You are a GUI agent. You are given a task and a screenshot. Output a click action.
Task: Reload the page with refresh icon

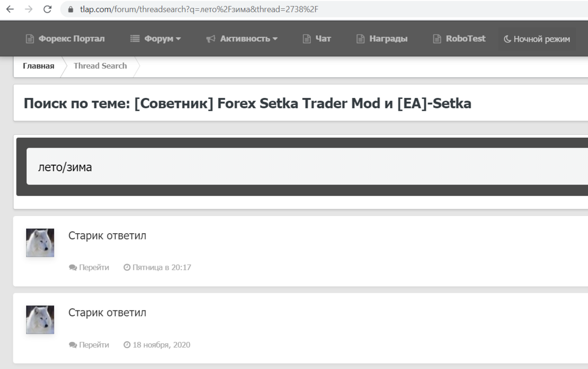pyautogui.click(x=47, y=9)
